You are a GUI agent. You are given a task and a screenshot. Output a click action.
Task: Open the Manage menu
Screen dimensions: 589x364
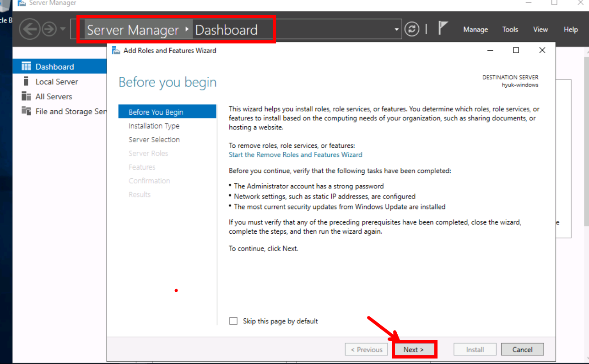click(476, 29)
